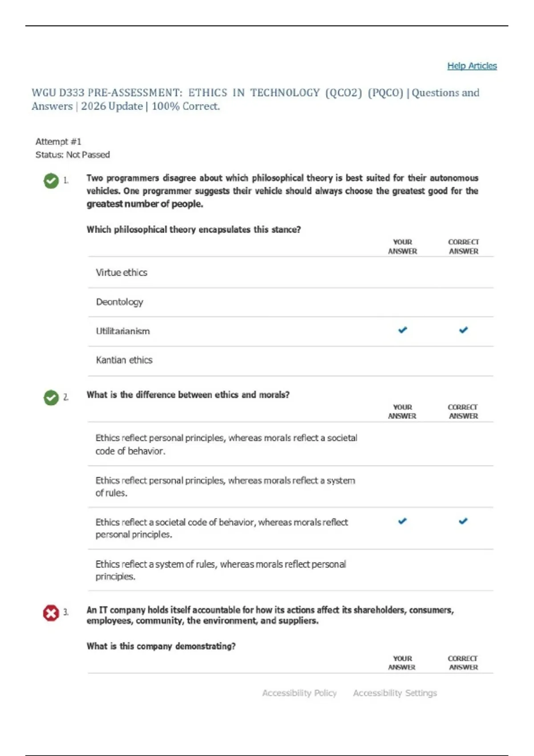534x756 pixels.
Task: Click the question 3 'What is this company demonstrating?' prompt
Action: tap(161, 646)
